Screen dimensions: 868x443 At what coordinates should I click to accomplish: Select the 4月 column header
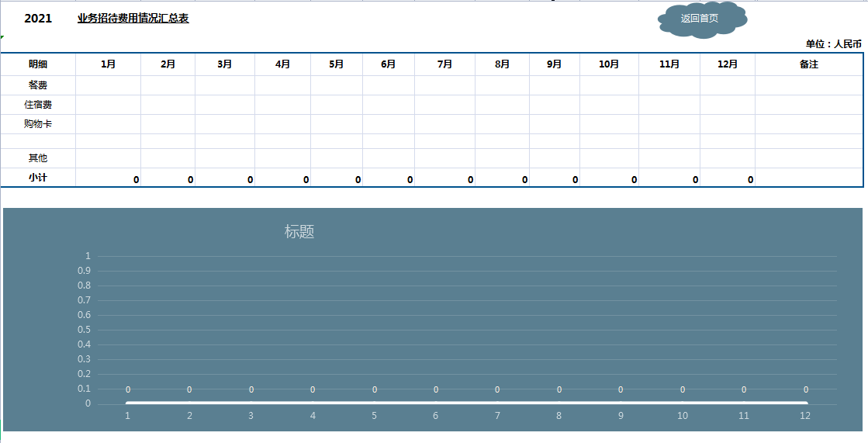pyautogui.click(x=283, y=64)
